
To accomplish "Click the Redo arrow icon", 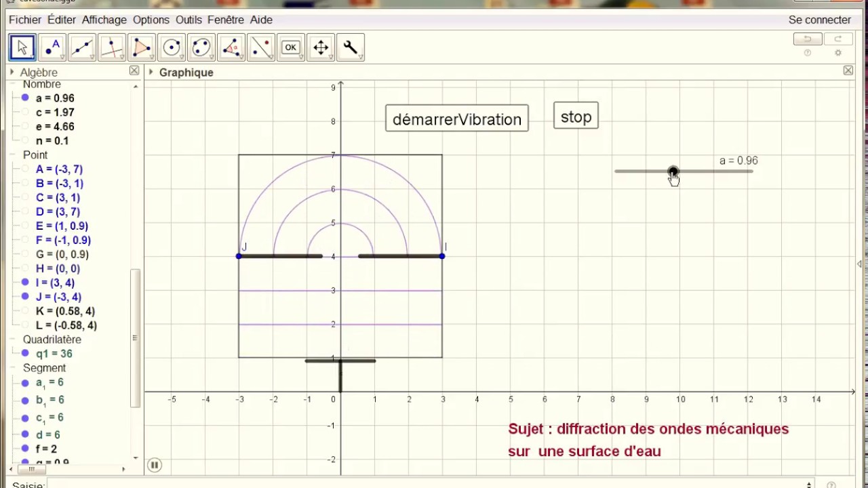I will (x=838, y=39).
